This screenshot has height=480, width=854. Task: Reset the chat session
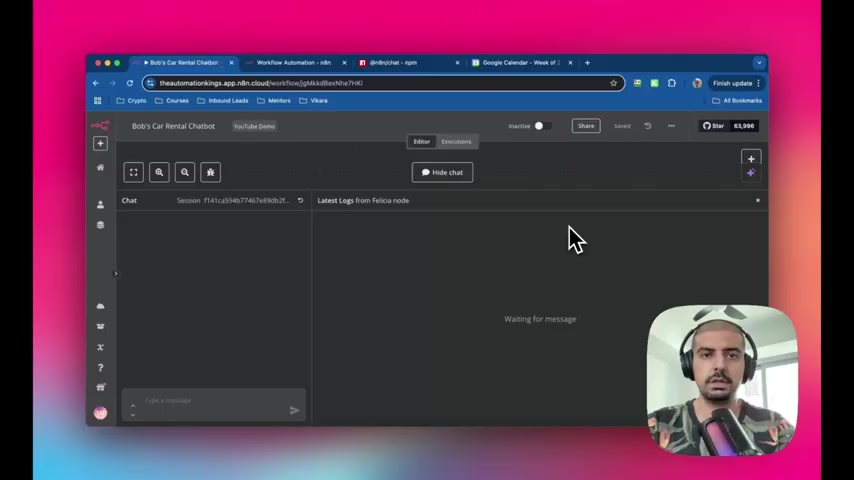coord(300,200)
